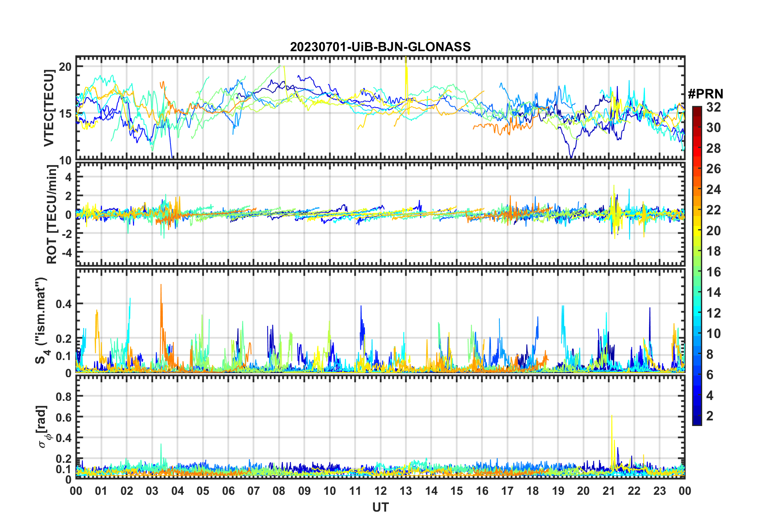761x532 pixels.
Task: Select colorbar tick label 24
Action: pos(713,189)
